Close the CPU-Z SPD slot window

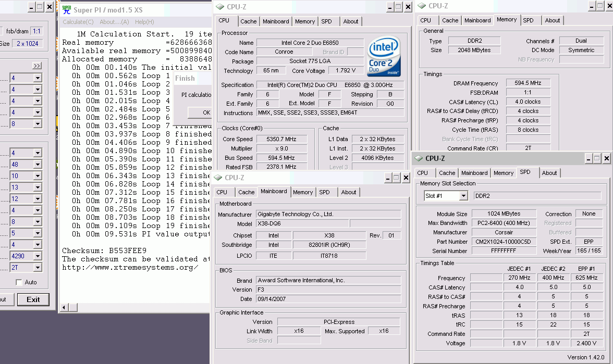pos(606,158)
